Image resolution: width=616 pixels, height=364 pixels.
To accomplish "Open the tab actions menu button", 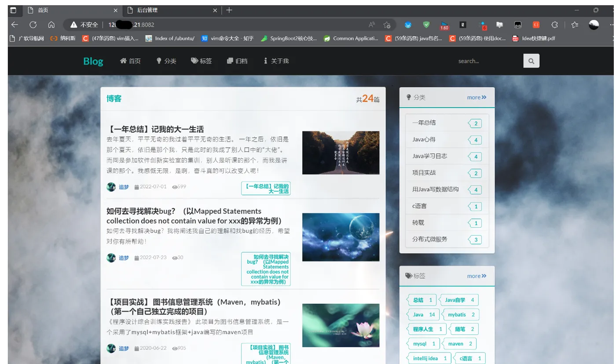I will (13, 10).
